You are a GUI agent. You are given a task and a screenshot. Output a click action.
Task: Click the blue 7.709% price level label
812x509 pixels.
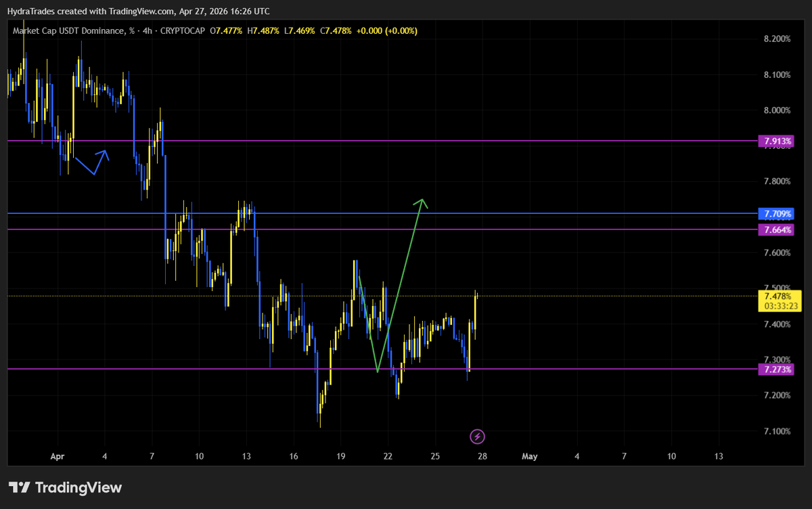click(x=775, y=213)
